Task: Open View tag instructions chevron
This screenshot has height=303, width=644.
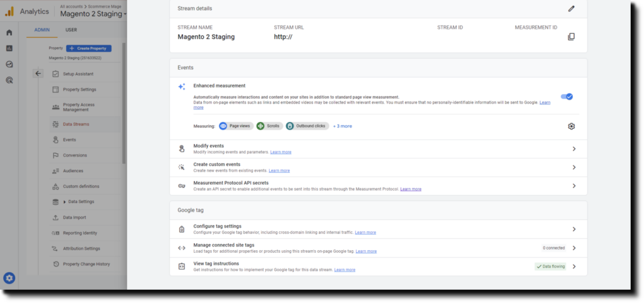Action: (x=574, y=267)
